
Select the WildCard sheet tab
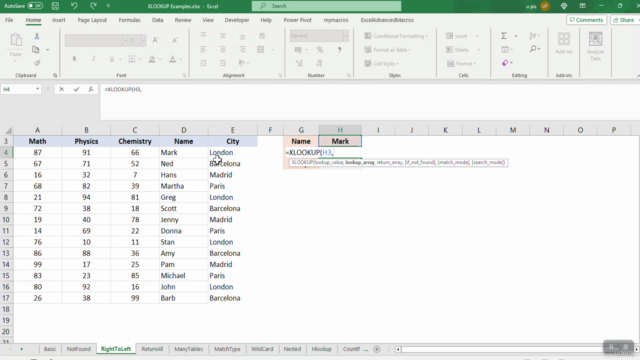(262, 349)
